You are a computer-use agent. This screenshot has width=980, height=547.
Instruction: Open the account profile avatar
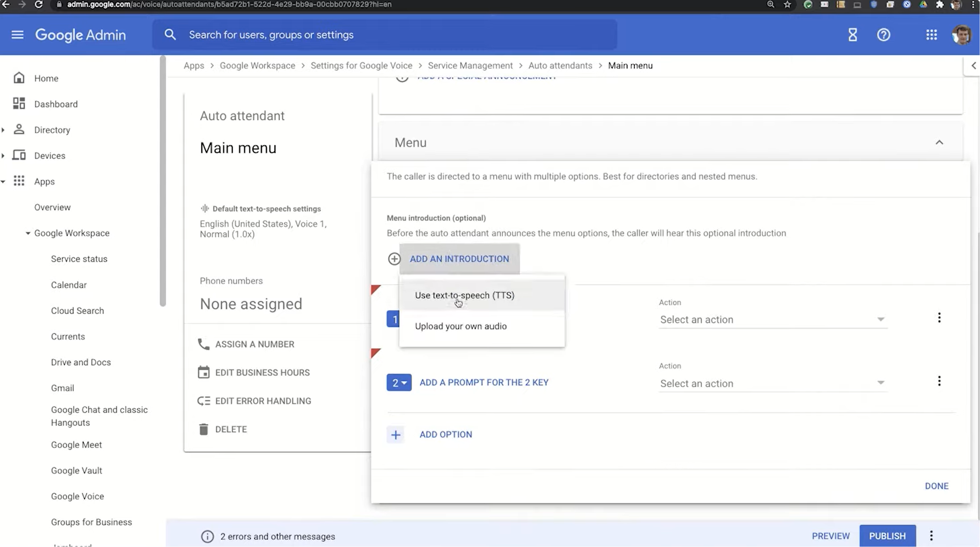[x=961, y=35]
